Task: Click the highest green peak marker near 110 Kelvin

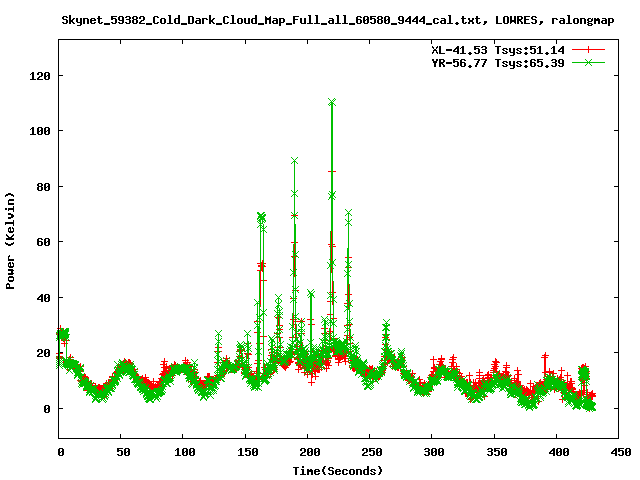Action: click(332, 102)
